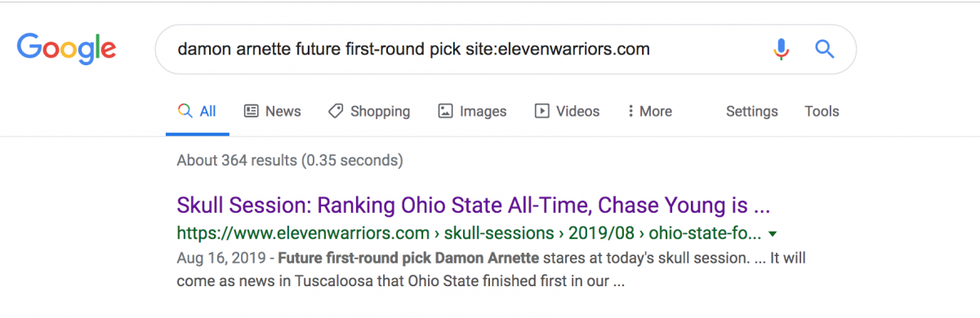Click the Google logo

(66, 49)
